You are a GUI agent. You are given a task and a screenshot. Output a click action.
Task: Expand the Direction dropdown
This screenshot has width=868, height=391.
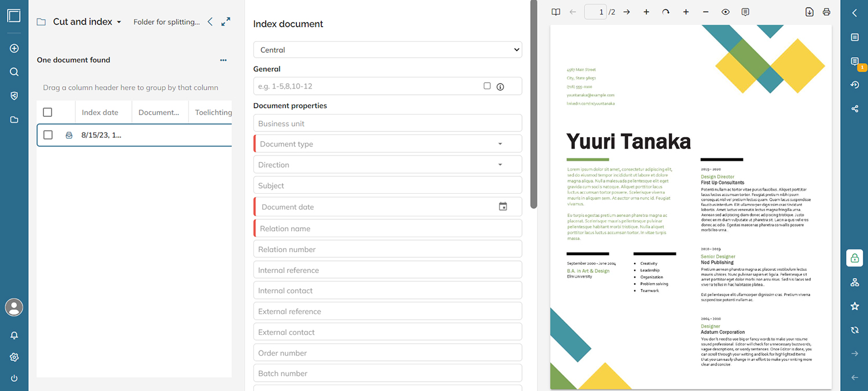(500, 165)
